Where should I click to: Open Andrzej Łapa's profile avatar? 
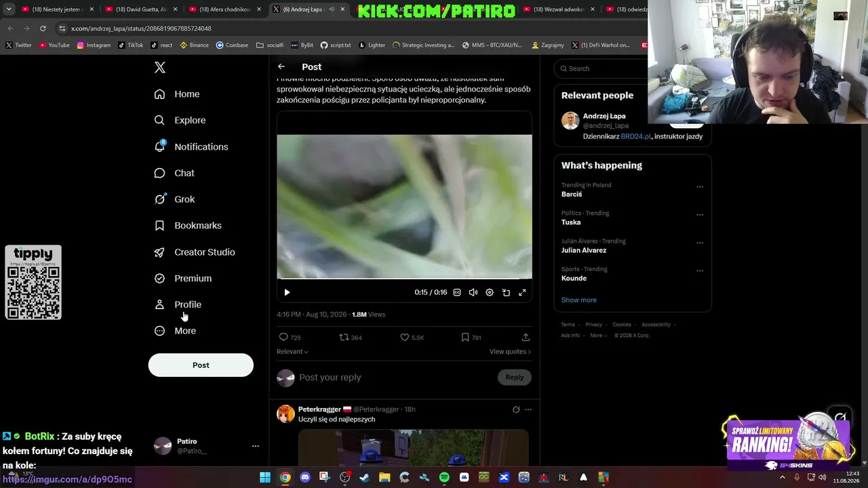570,121
